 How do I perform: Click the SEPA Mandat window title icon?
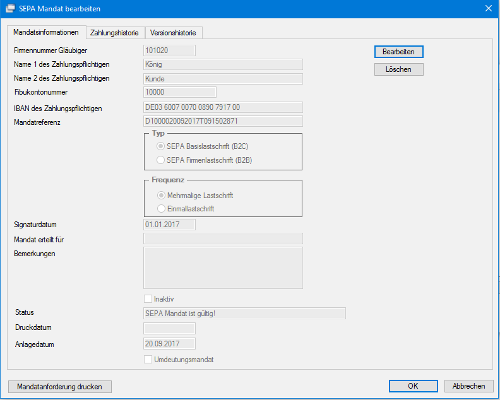[11, 8]
